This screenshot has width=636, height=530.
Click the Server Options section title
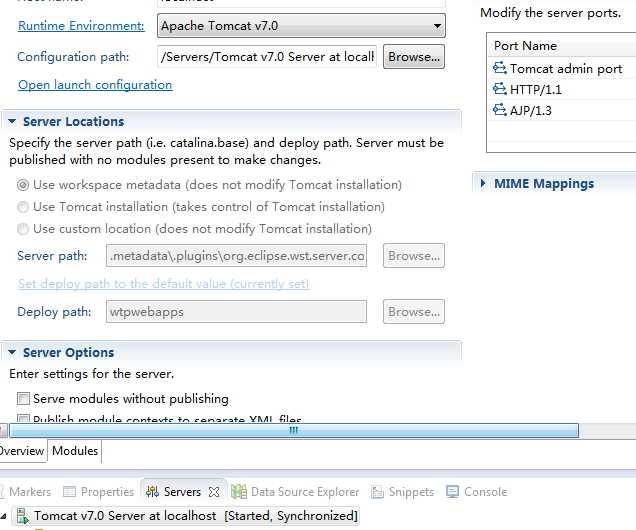69,352
